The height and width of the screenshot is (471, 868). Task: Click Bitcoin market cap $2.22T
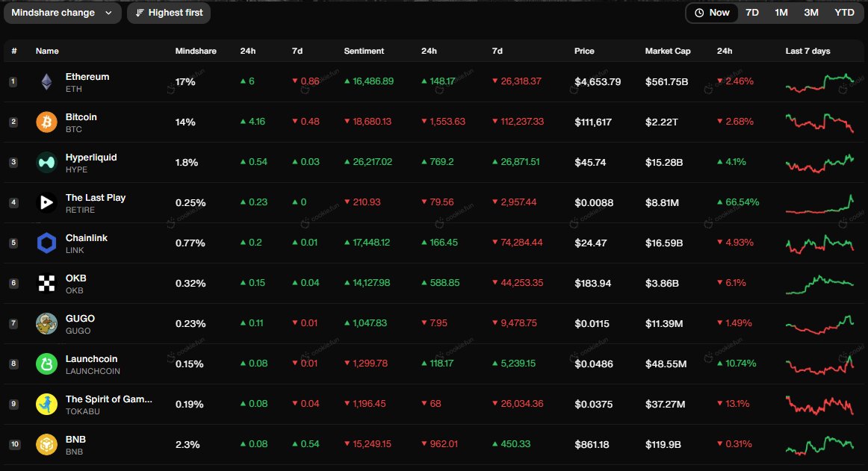[662, 122]
